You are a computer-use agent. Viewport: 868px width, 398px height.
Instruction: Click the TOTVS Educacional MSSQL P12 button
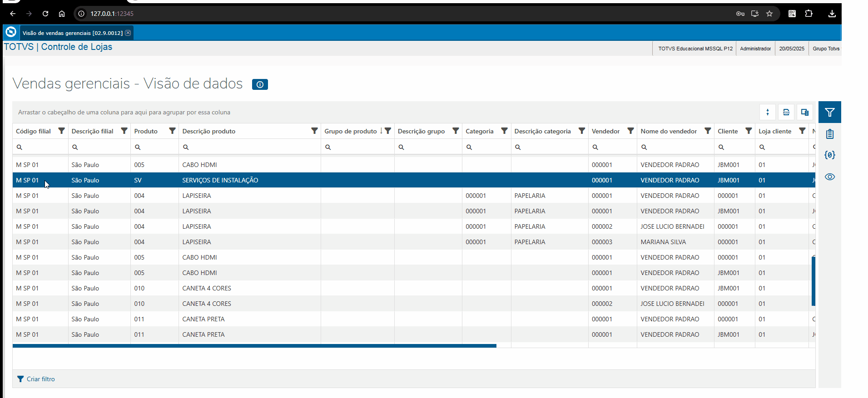(x=695, y=49)
